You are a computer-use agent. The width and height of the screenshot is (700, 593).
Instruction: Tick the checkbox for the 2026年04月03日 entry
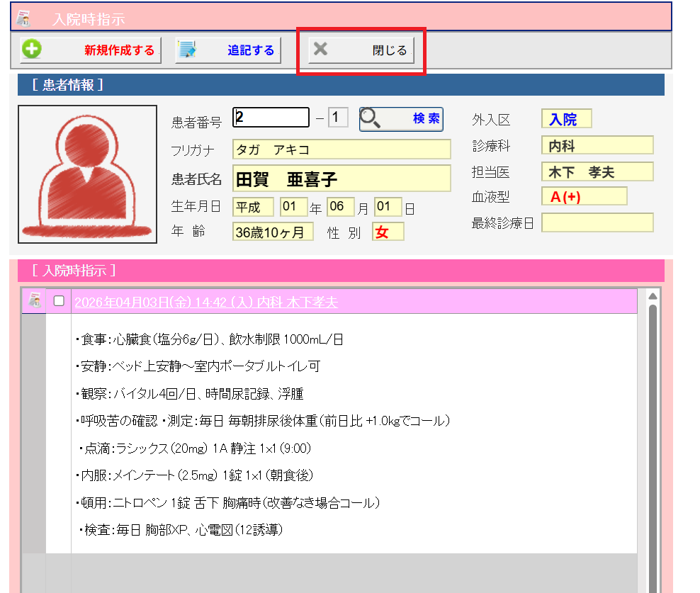pos(59,301)
